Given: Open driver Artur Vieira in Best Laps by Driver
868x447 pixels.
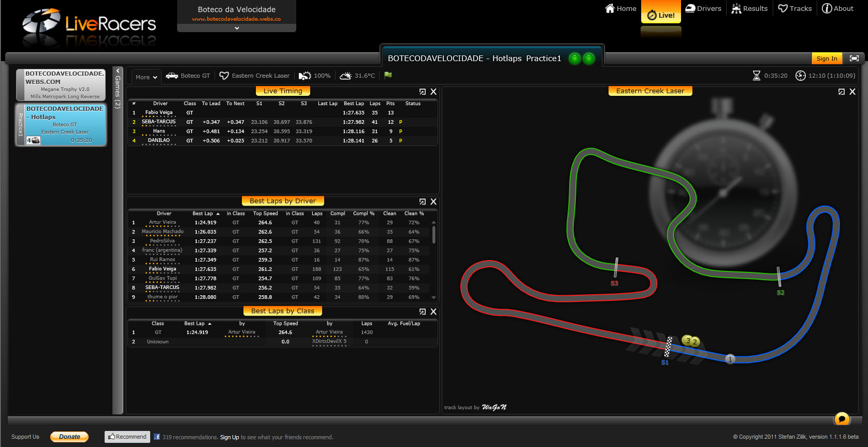Looking at the screenshot, I should pos(163,222).
